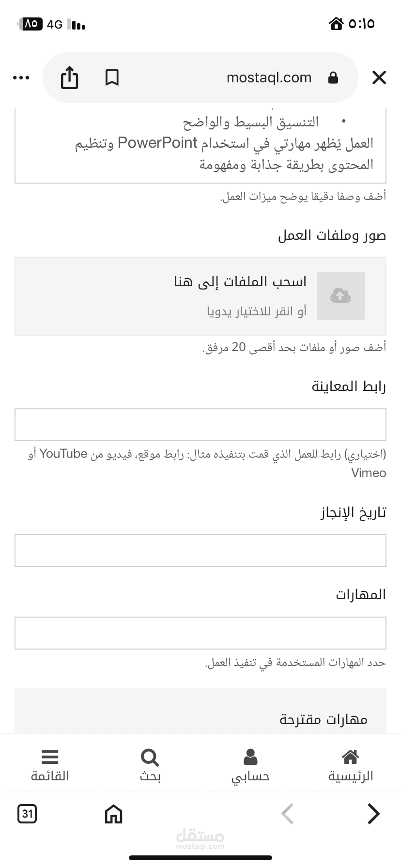The image size is (401, 868).
Task: Tap the greyed browser back arrow
Action: [x=288, y=814]
